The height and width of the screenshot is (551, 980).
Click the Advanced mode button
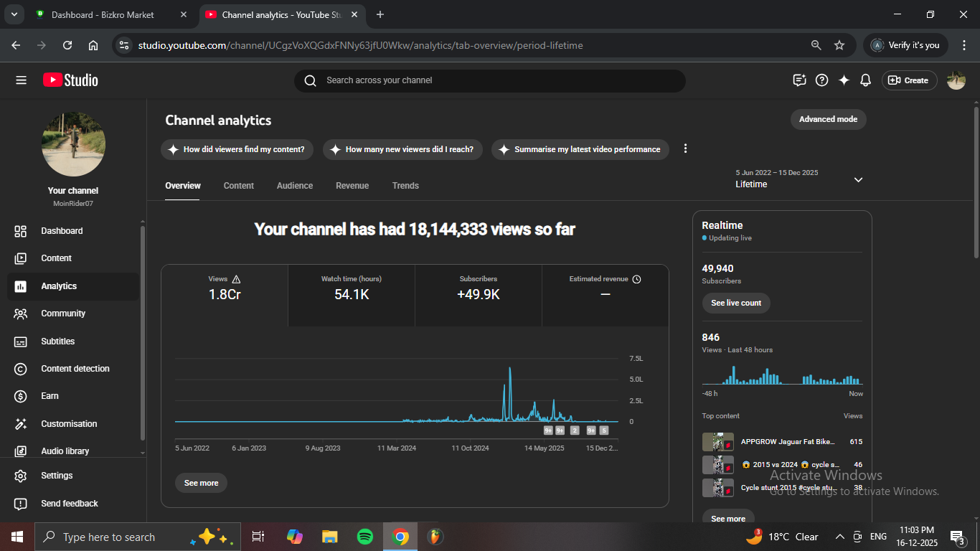coord(828,119)
